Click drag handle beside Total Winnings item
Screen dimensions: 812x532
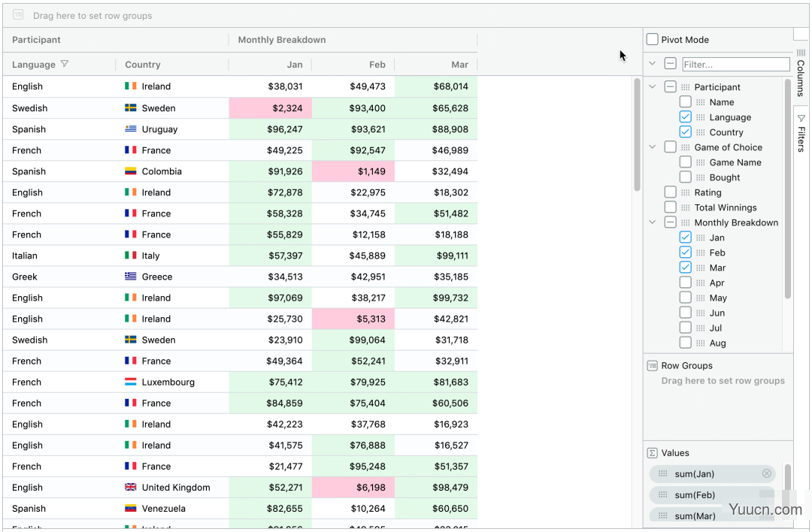(686, 207)
